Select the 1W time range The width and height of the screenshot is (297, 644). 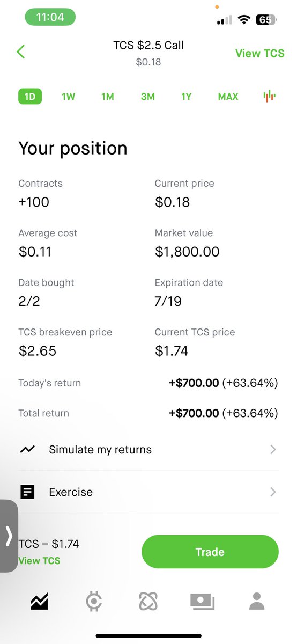[x=68, y=97]
